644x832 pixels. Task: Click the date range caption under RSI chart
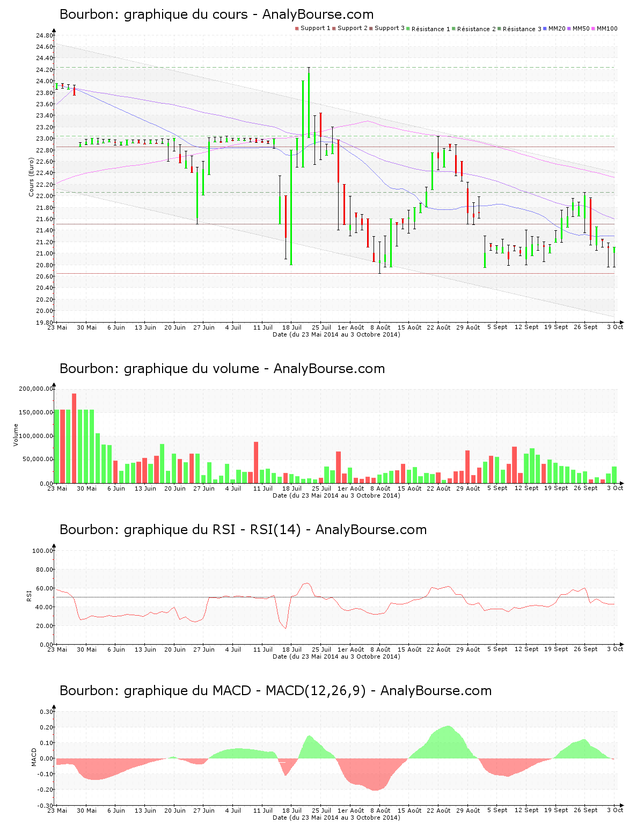336,656
